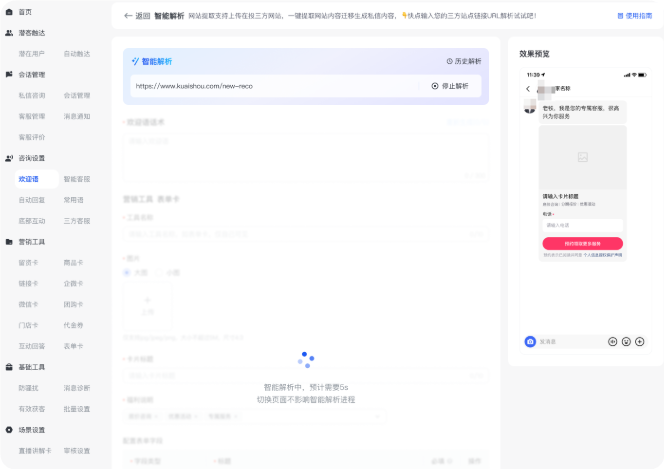Open 常用语 in the sidebar
Image resolution: width=664 pixels, height=469 pixels.
(x=73, y=200)
